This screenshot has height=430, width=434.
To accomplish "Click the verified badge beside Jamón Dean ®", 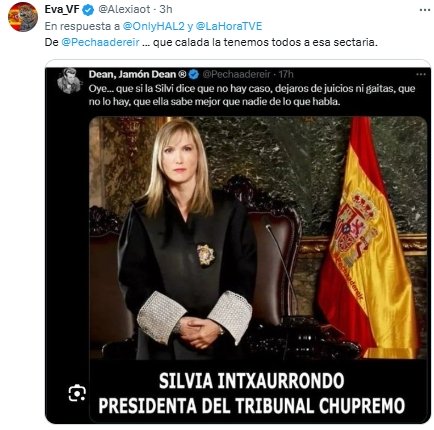I will tap(194, 74).
